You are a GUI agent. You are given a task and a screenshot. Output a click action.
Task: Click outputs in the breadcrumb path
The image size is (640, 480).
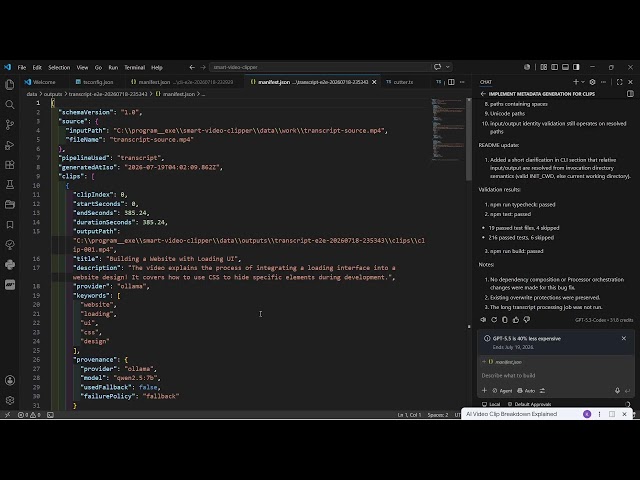click(53, 94)
